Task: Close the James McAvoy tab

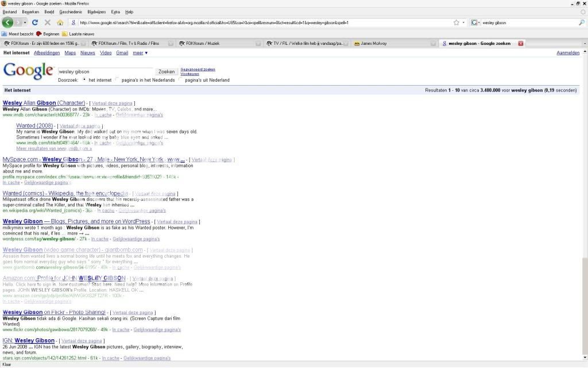Action: (x=433, y=44)
